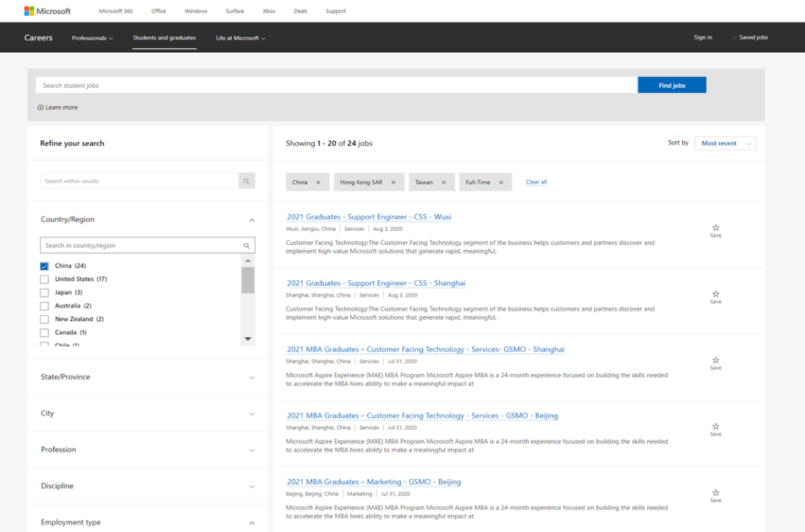Expand the State/Province section

coord(252,378)
